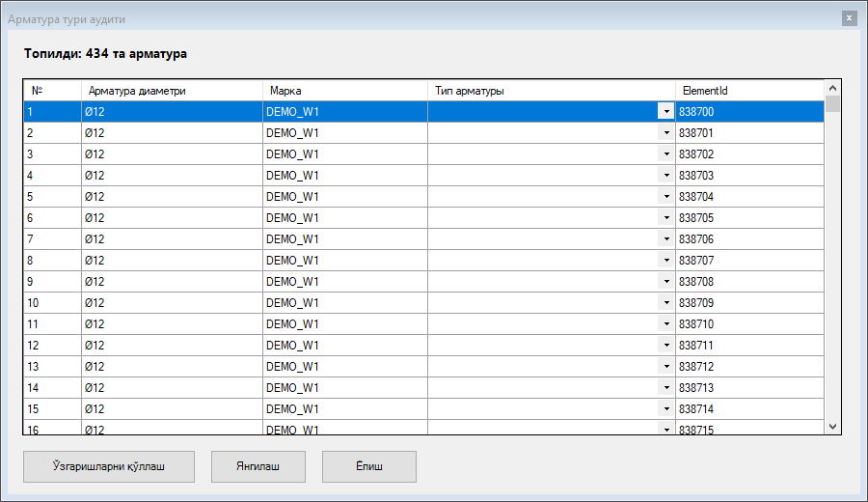Select ElementId cell 838714
This screenshot has height=502, width=868.
pyautogui.click(x=749, y=409)
